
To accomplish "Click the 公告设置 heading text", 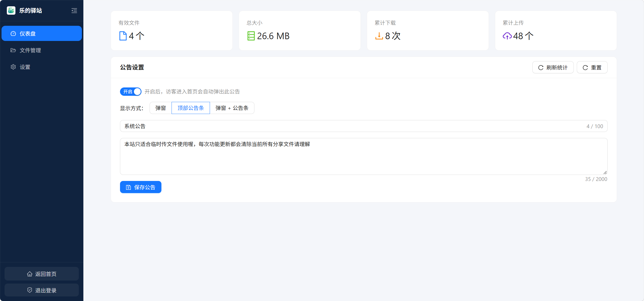I will click(132, 67).
